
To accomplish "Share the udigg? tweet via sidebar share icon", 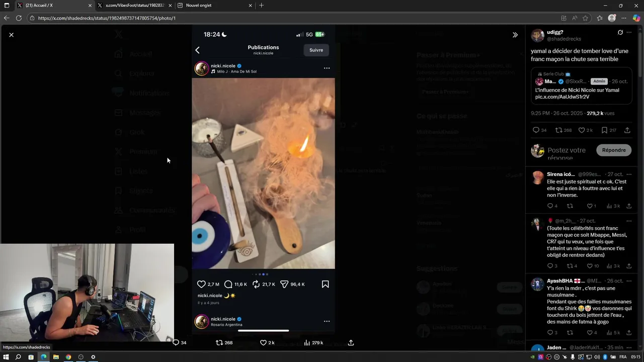I will point(627,130).
